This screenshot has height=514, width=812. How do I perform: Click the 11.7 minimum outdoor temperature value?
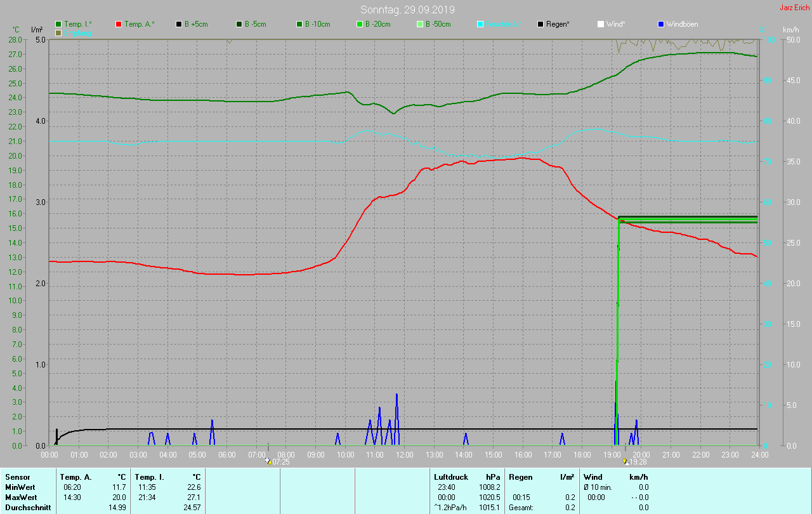(x=119, y=487)
